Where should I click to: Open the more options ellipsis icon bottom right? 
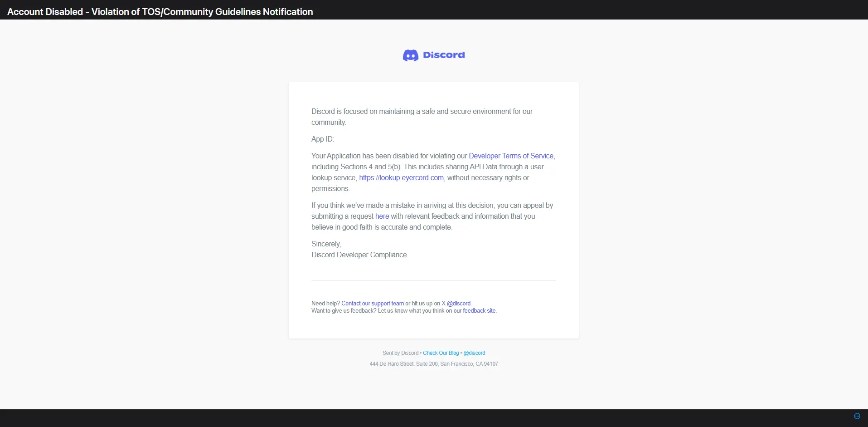click(x=857, y=416)
